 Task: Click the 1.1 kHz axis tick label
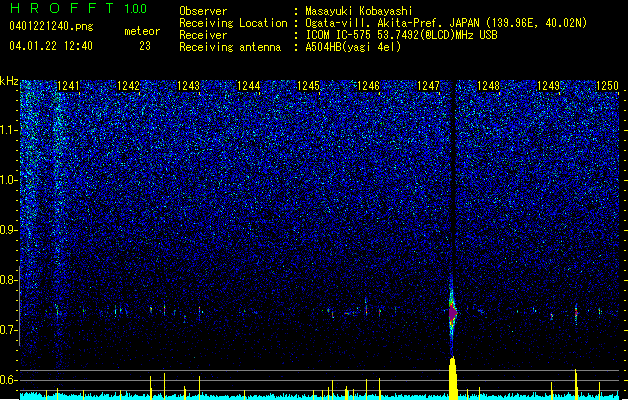coord(9,130)
